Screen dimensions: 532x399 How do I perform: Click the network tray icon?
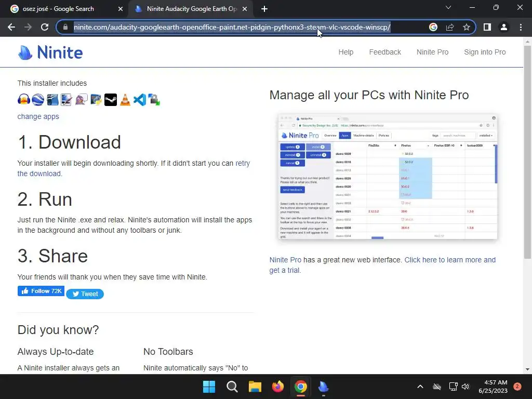453,387
